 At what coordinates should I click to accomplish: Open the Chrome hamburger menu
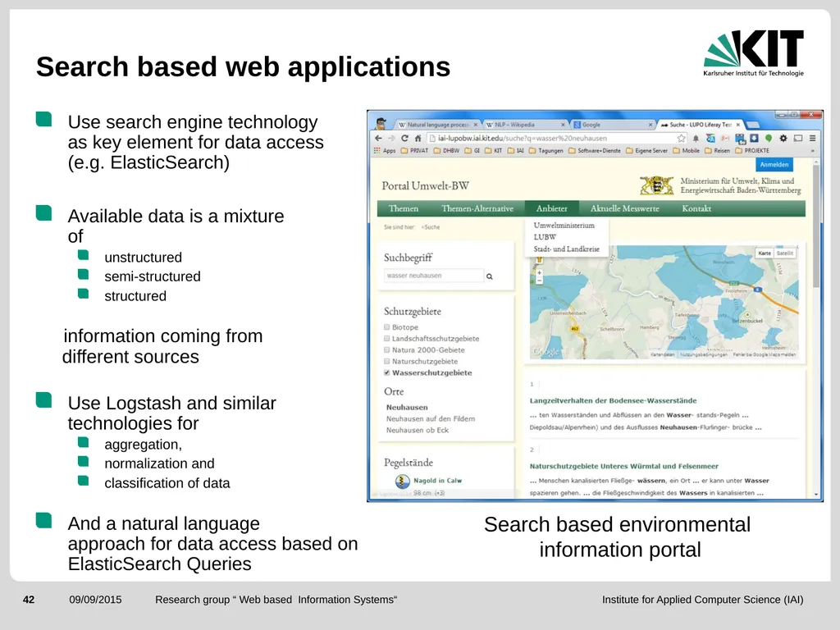coord(812,138)
